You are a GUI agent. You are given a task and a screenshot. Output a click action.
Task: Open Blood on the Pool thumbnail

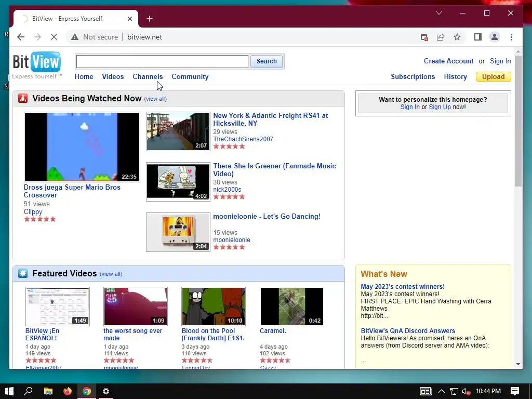pyautogui.click(x=214, y=307)
